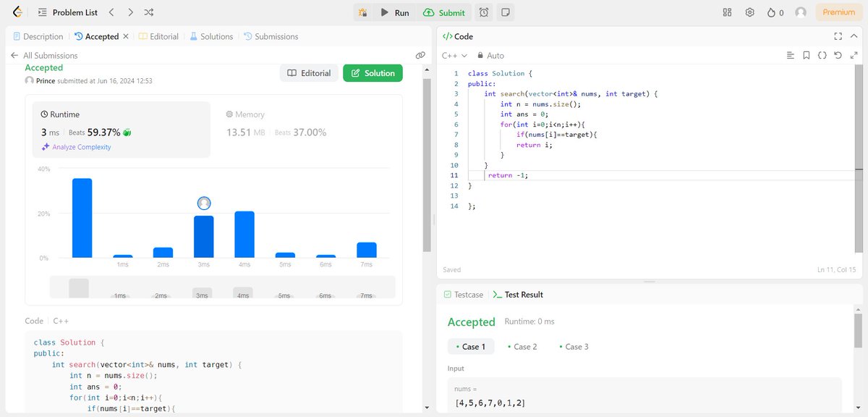Open the Problem List panel
This screenshot has width=868, height=417.
(x=67, y=12)
